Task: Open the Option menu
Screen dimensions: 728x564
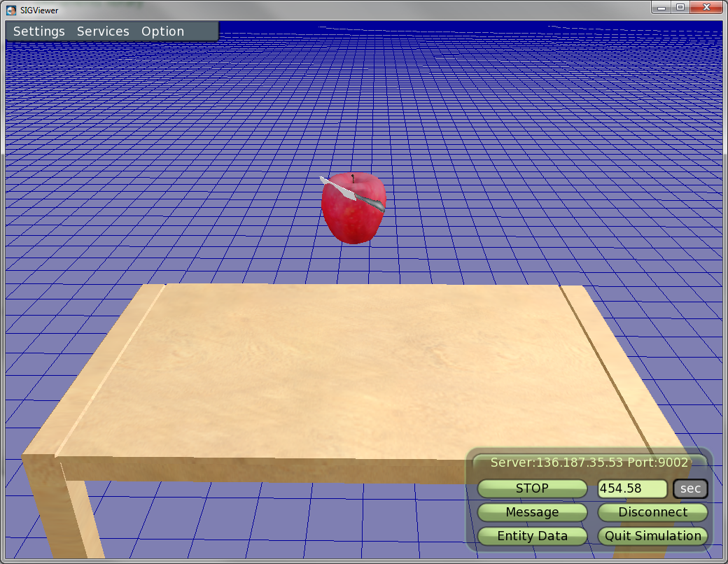Action: (x=162, y=31)
